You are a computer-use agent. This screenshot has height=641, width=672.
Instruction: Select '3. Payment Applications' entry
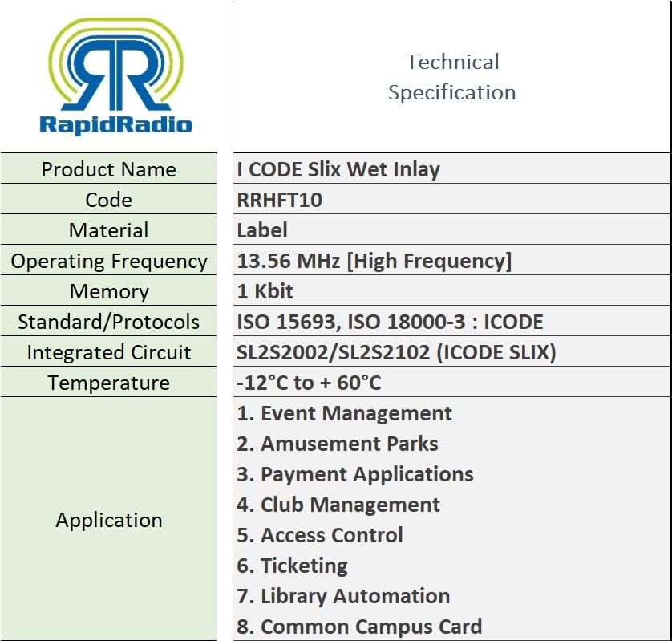click(x=355, y=475)
